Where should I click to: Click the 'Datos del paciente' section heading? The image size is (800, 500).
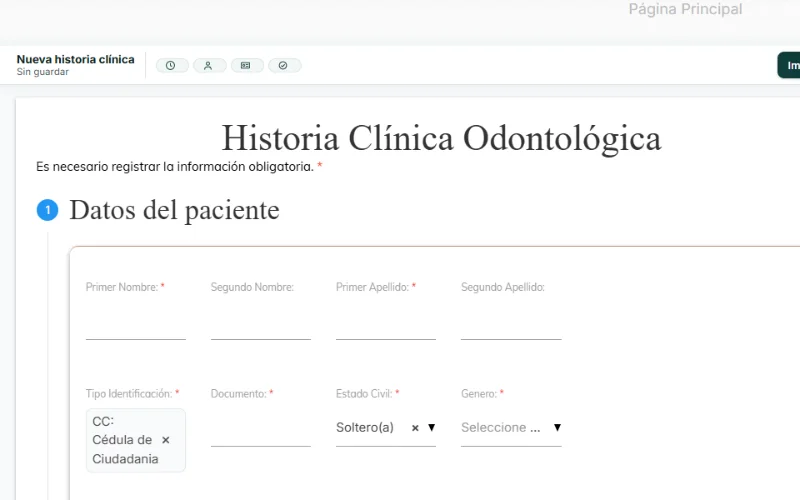pos(174,210)
